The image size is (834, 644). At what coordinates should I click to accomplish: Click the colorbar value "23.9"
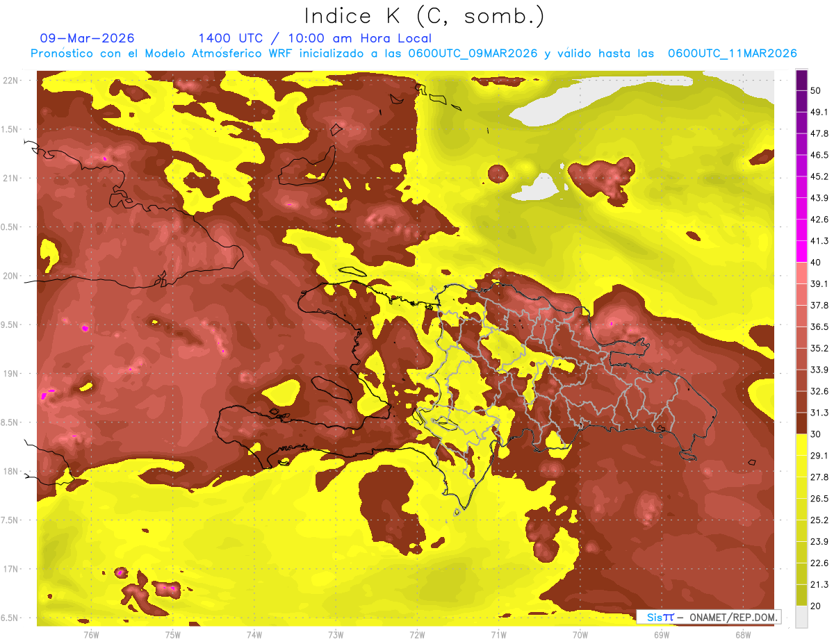coord(819,541)
